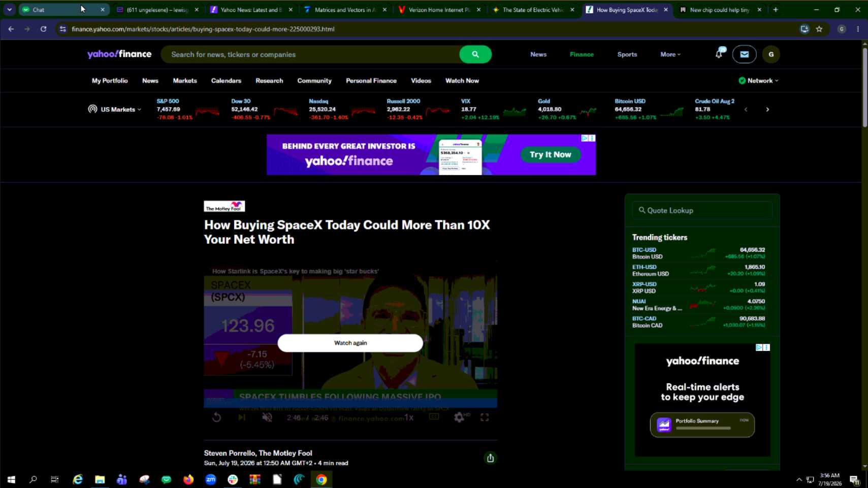868x488 pixels.
Task: Open Zoom from the taskbar
Action: [211, 479]
